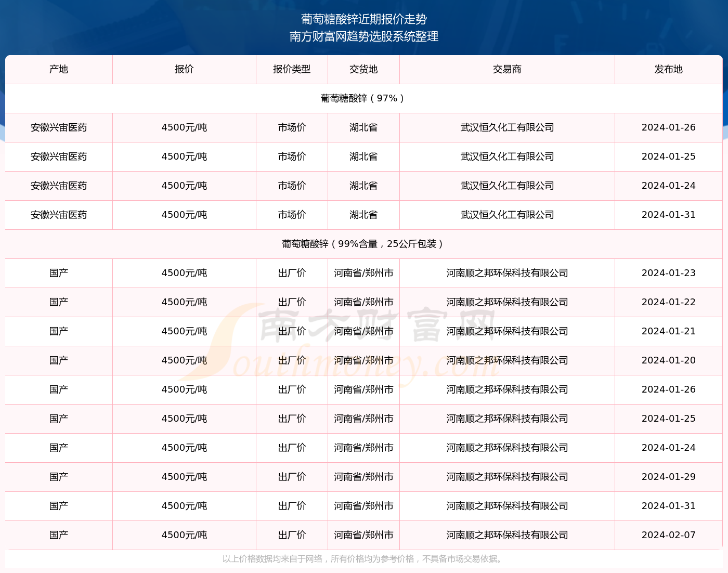The width and height of the screenshot is (728, 573).
Task: Click the title 葡萄糖酸锌近期报价走势
Action: click(x=364, y=19)
